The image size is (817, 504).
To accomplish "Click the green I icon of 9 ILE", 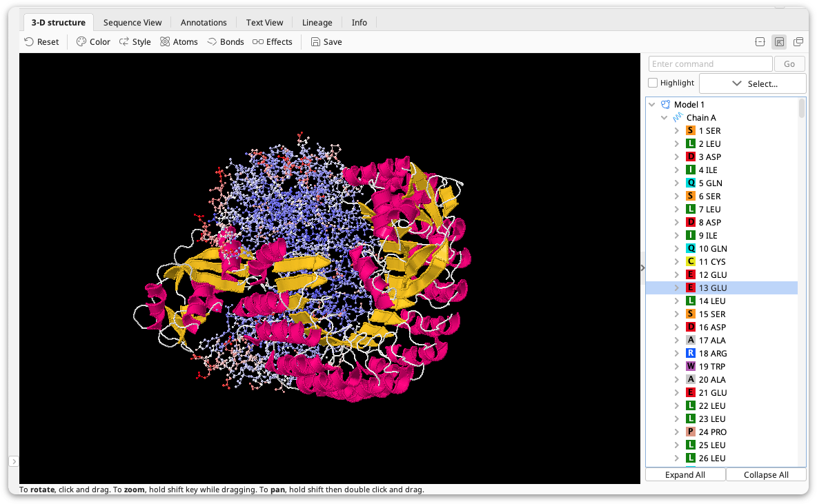I will pyautogui.click(x=691, y=235).
